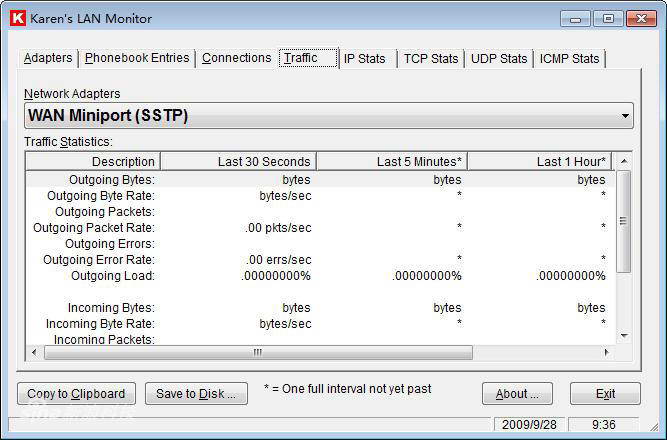Viewport: 667px width, 440px height.
Task: Open the TCP Stats tab
Action: [x=431, y=59]
